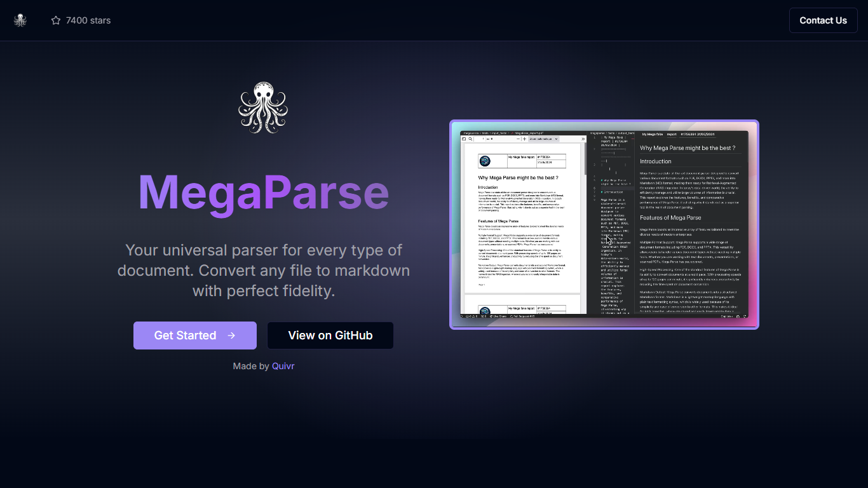Click the MegaParse heading text
Viewport: 868px width, 488px height.
(x=263, y=193)
